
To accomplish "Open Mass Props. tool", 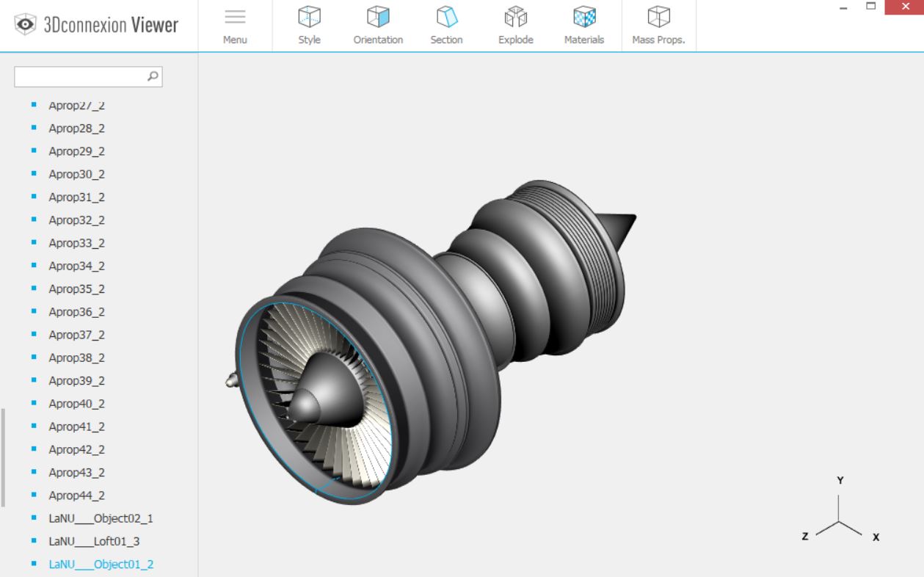I will pyautogui.click(x=658, y=26).
